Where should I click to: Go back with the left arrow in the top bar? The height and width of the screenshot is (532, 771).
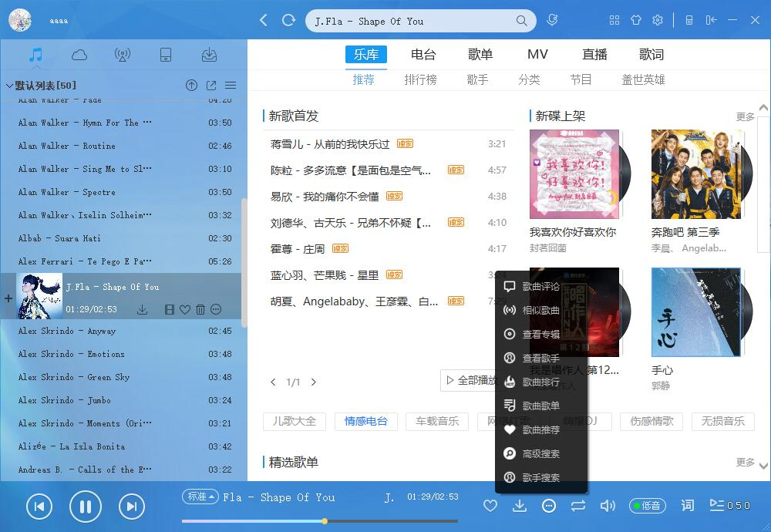click(x=264, y=20)
